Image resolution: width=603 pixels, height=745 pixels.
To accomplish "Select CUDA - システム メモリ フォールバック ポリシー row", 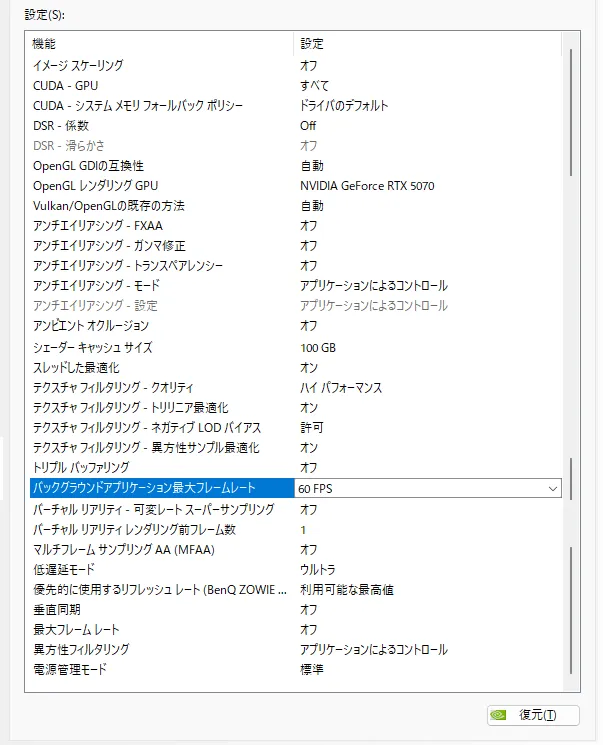I will click(296, 105).
